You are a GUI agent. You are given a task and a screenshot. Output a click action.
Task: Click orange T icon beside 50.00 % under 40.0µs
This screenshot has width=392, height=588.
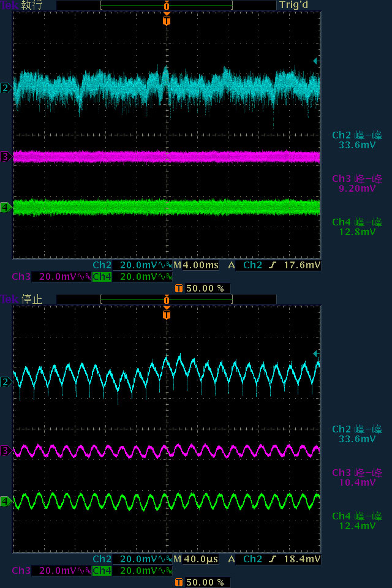[x=179, y=582]
